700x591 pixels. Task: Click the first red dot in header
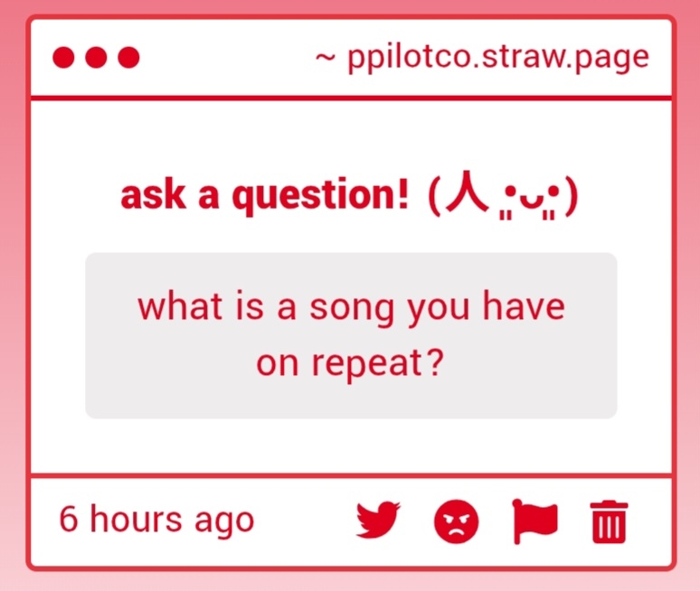[x=62, y=58]
